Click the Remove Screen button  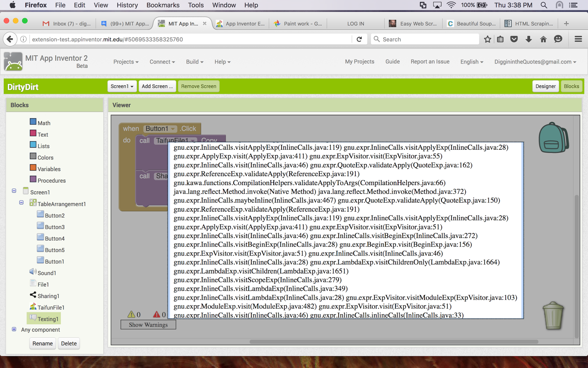[198, 86]
